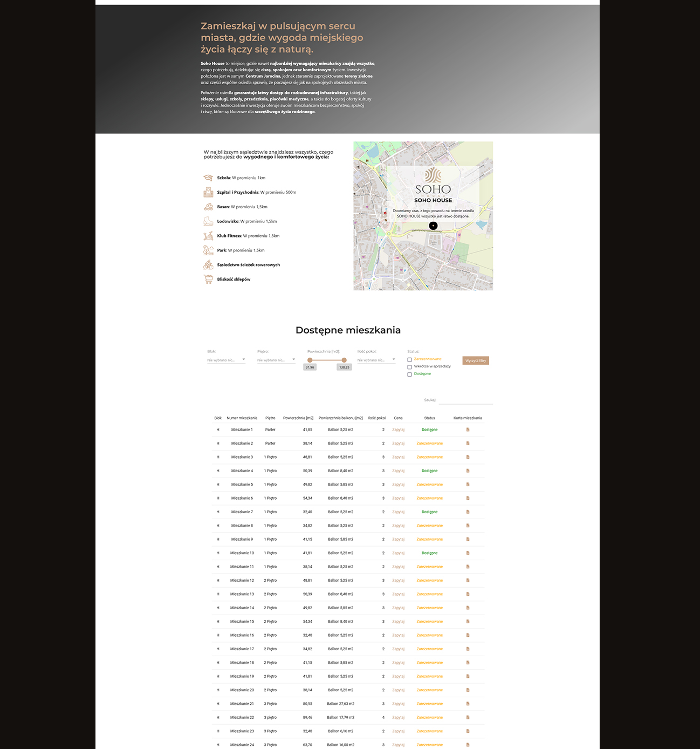The image size is (700, 749).
Task: Click into the Szukaj search field
Action: (465, 400)
